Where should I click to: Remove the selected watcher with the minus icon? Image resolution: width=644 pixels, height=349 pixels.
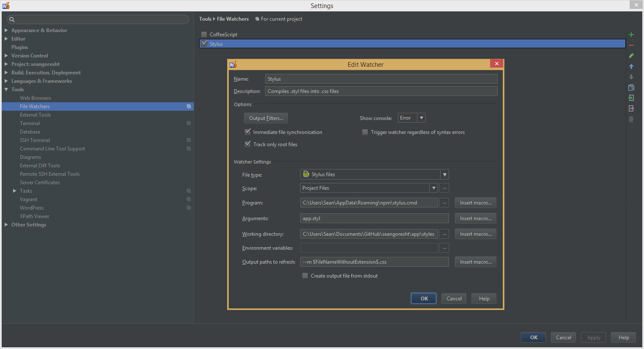click(x=631, y=45)
